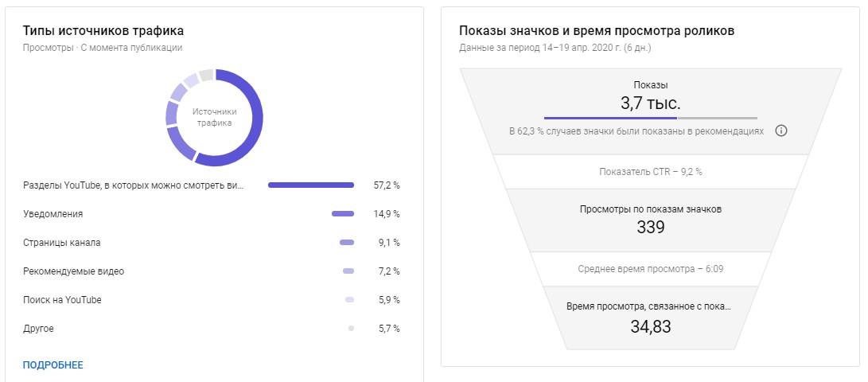
Task: Click the info icon beside recommendations text
Action: [x=781, y=131]
